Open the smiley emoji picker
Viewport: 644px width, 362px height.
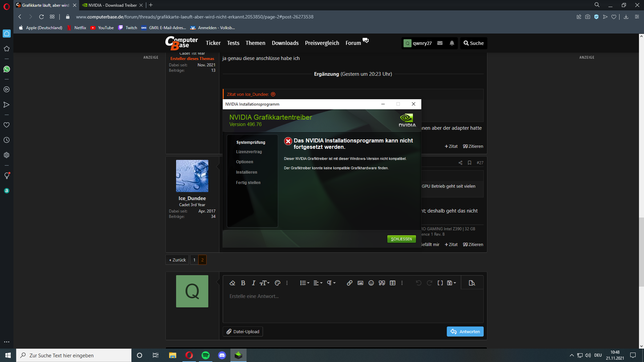pos(371,283)
